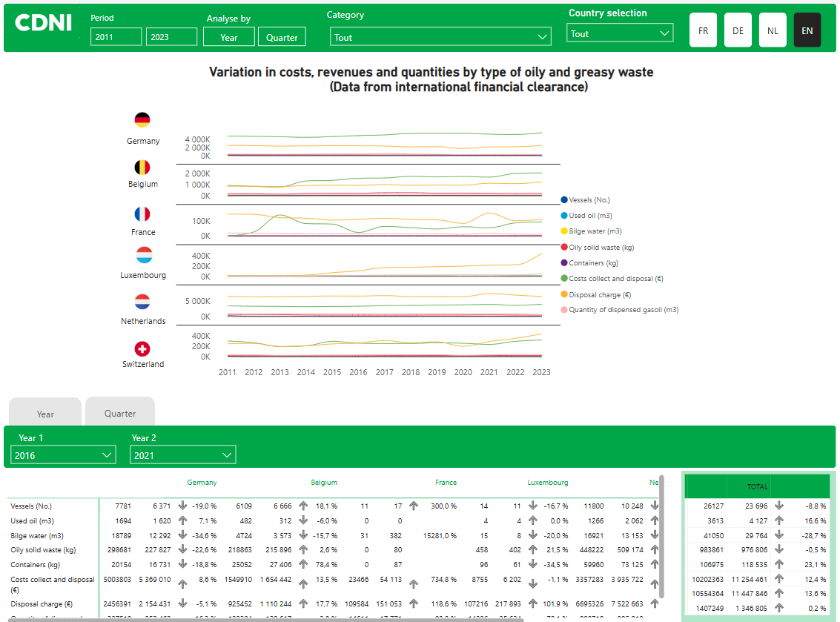Switch to the Quarter tab above table

(120, 411)
